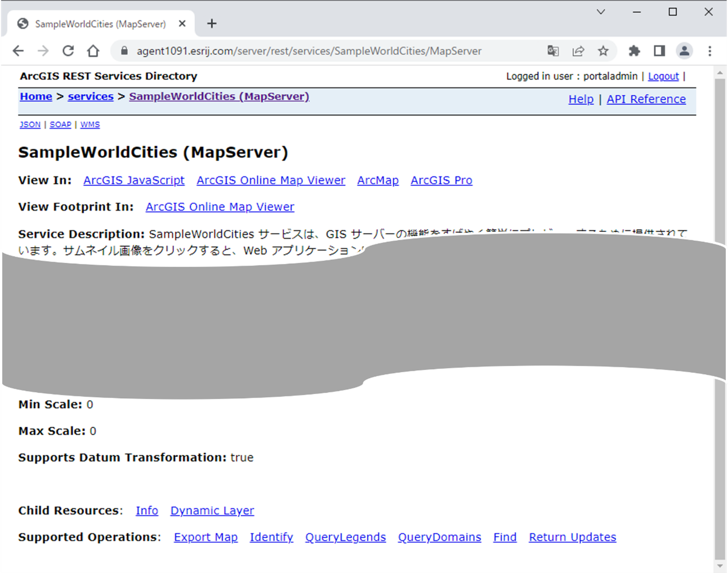Open the Info child resource
The height and width of the screenshot is (573, 728).
147,511
